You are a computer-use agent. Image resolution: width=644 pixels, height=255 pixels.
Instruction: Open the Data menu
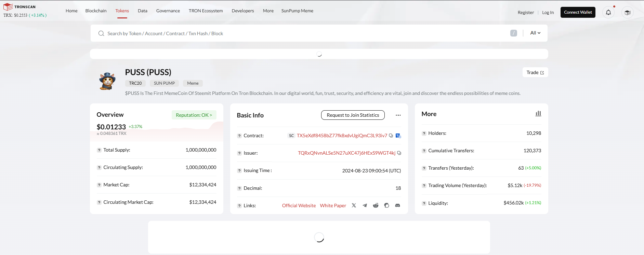[x=143, y=11]
